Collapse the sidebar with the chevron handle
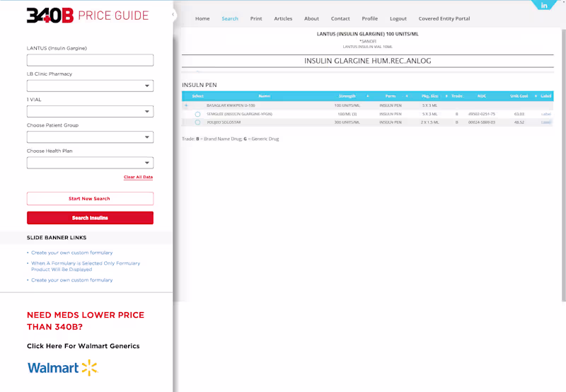Image resolution: width=566 pixels, height=392 pixels. (173, 14)
